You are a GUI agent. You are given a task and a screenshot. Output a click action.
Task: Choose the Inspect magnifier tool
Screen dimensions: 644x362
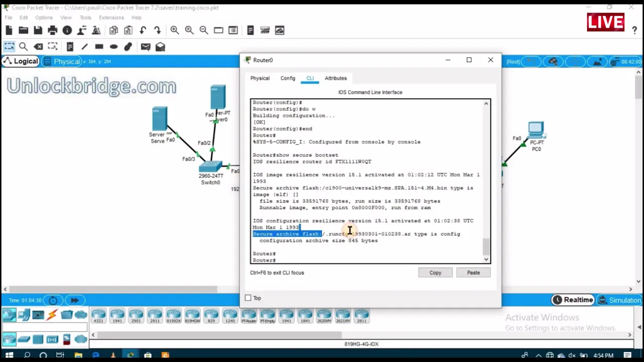[23, 47]
